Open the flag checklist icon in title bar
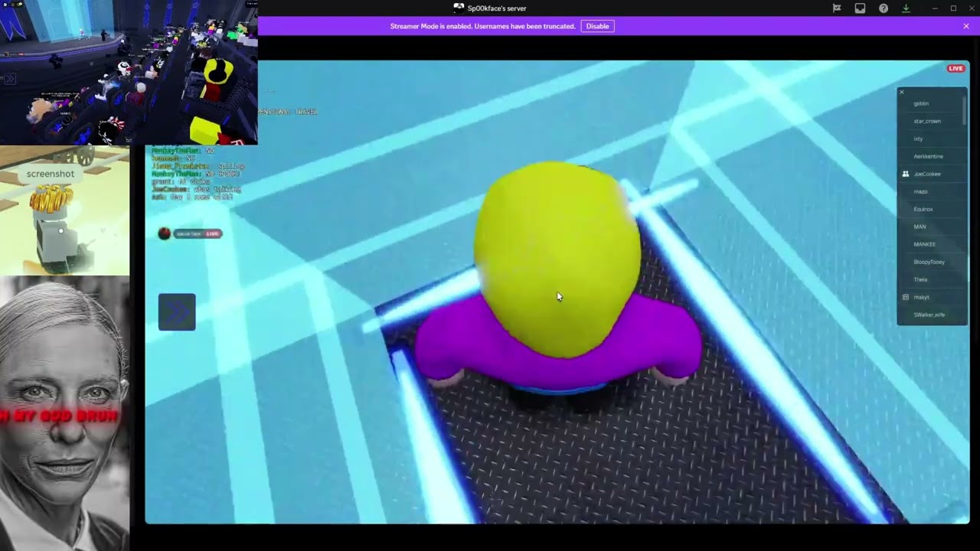 (837, 8)
